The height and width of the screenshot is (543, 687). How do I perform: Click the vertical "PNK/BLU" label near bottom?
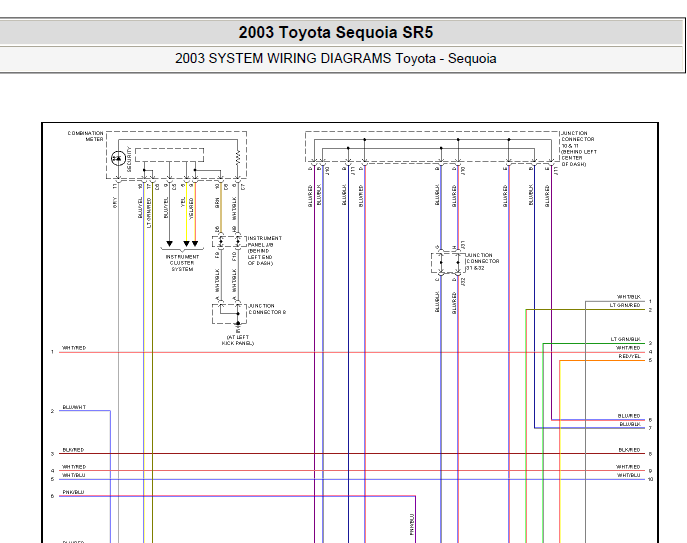412,524
